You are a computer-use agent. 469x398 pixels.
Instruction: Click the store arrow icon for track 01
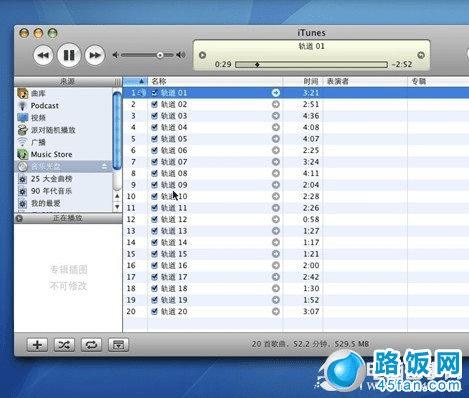276,93
